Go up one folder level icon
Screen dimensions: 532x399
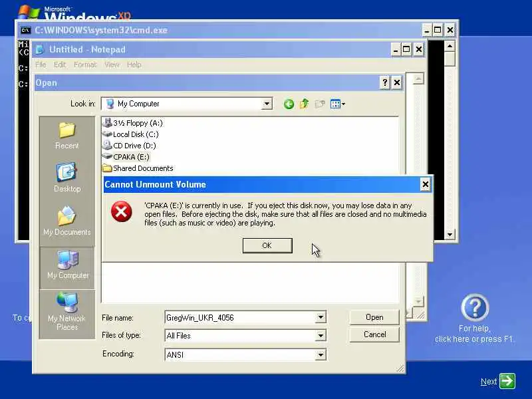(304, 104)
